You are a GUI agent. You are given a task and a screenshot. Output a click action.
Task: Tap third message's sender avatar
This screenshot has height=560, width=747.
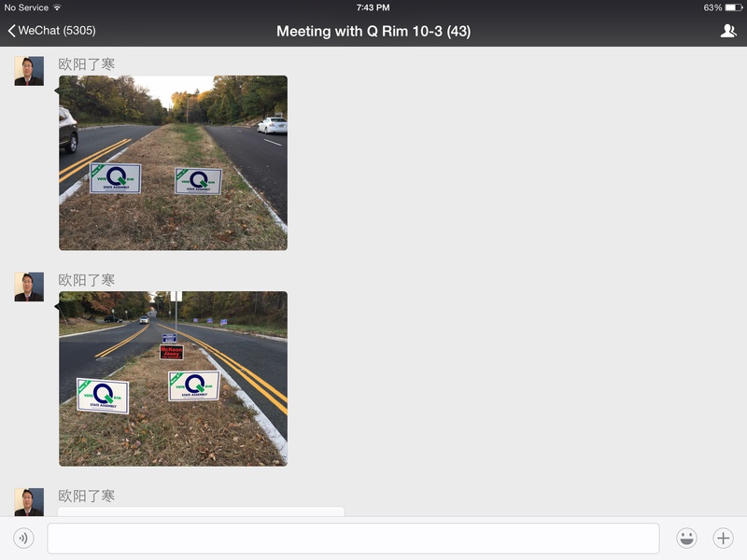tap(29, 502)
